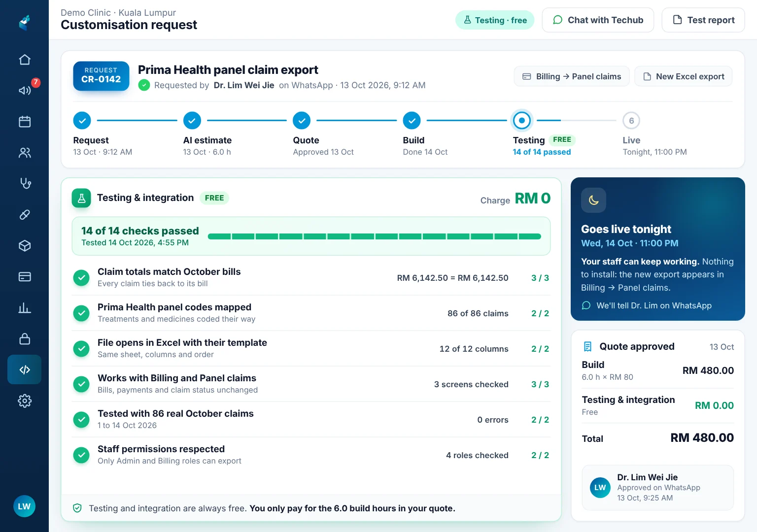Click the "RM 480.00" Total amount
This screenshot has width=757, height=532.
(x=702, y=437)
